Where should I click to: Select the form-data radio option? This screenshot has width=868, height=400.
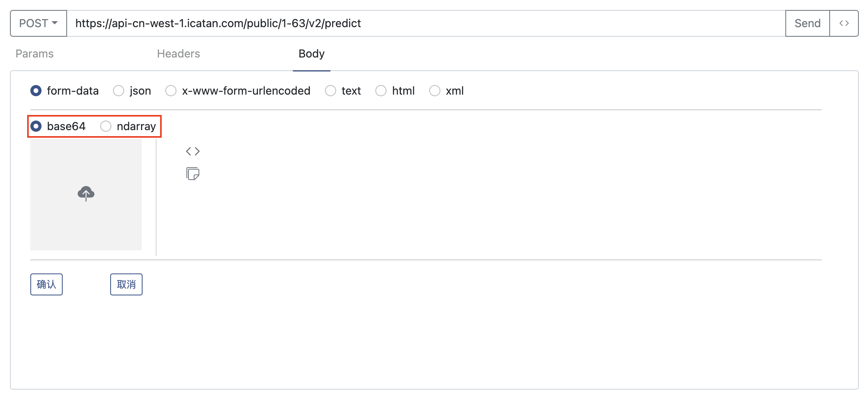(x=36, y=91)
